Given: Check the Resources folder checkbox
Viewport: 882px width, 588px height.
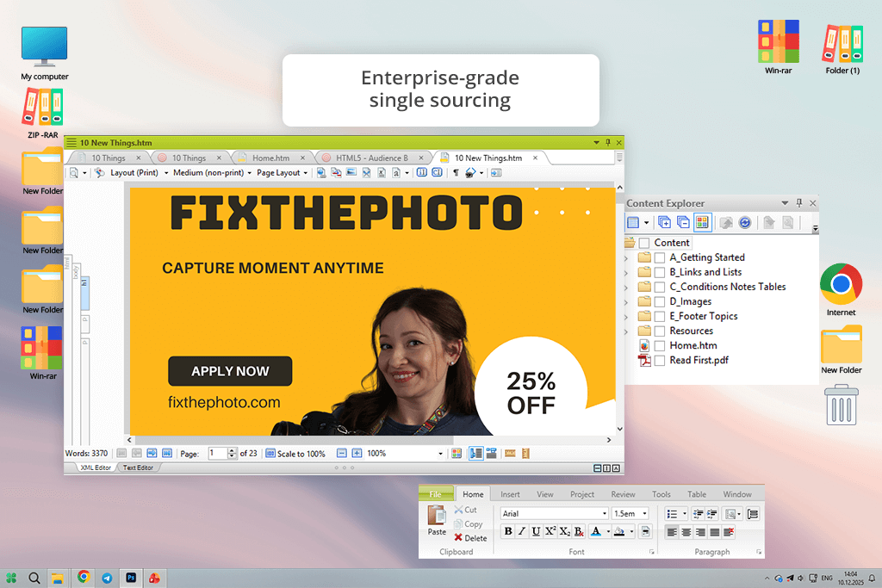Looking at the screenshot, I should 660,331.
